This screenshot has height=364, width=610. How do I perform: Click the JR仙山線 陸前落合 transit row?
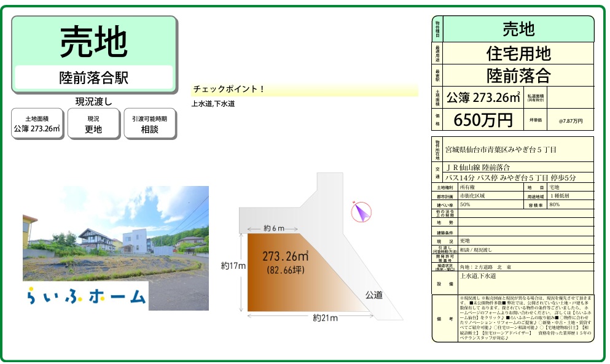coord(518,167)
